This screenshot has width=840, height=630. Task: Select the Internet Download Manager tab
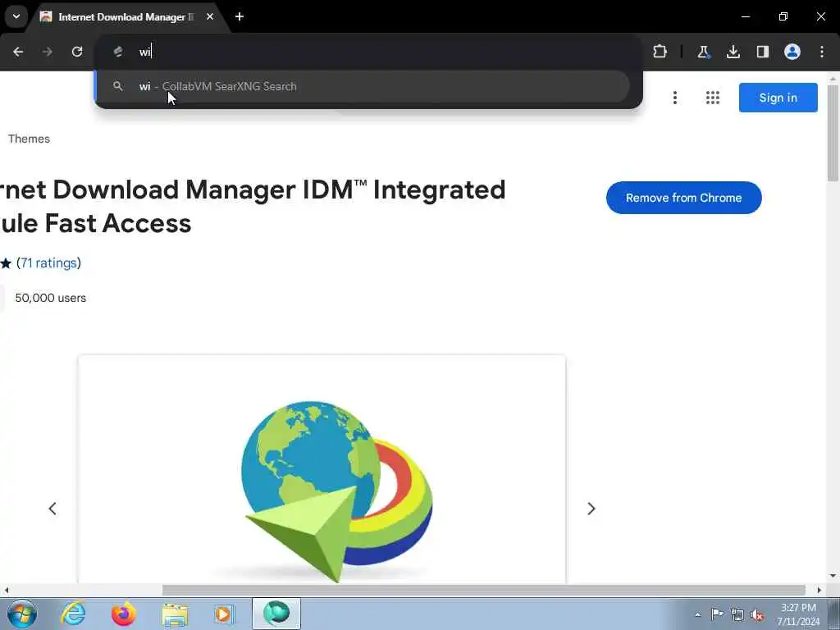126,17
